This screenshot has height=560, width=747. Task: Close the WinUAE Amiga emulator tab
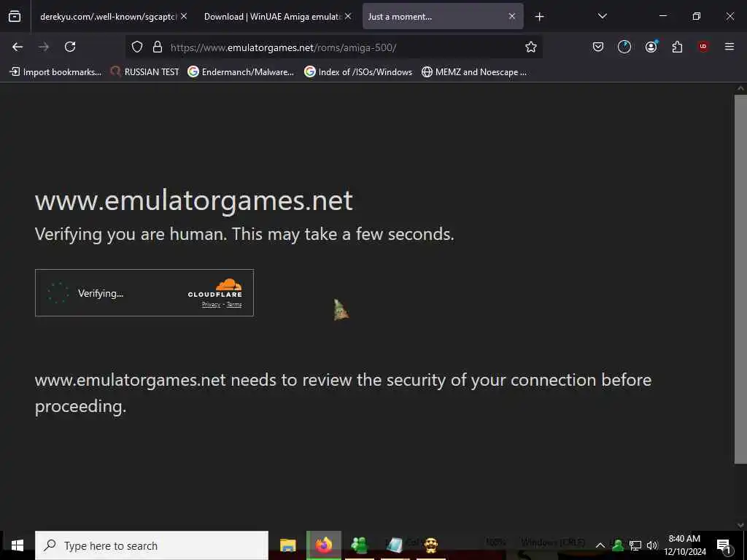(348, 16)
